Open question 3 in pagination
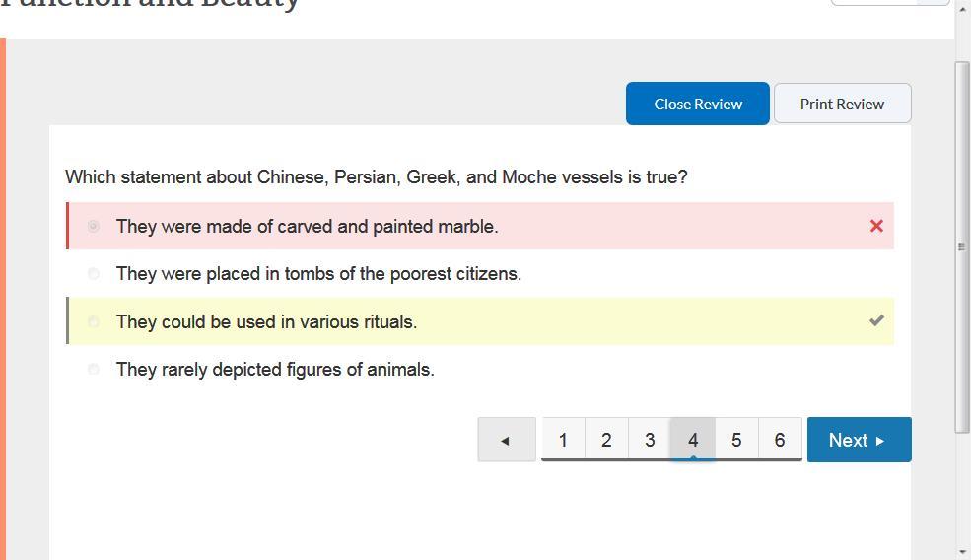Viewport: 971px width, 560px height. (x=650, y=440)
